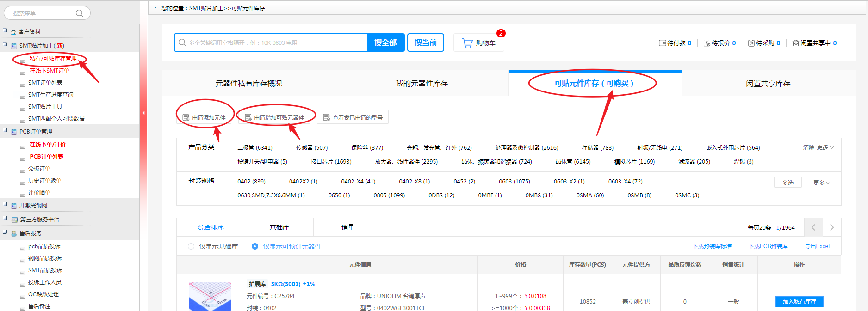Switch to 我的元器件库存 tab

coord(422,84)
